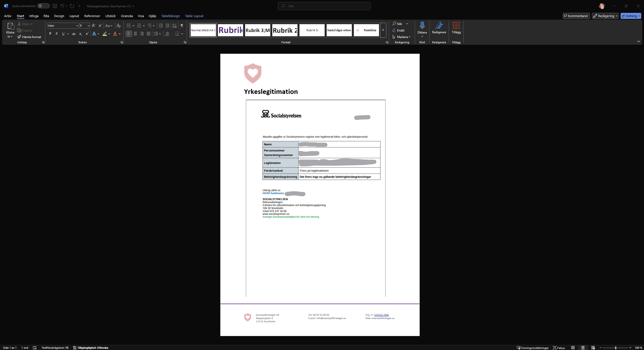Toggle the Spara automatiskt switch
The height and width of the screenshot is (350, 644).
point(43,6)
